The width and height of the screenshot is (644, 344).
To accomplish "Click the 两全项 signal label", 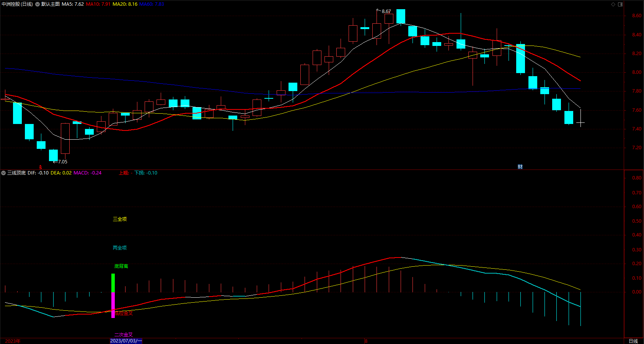I will pos(120,248).
